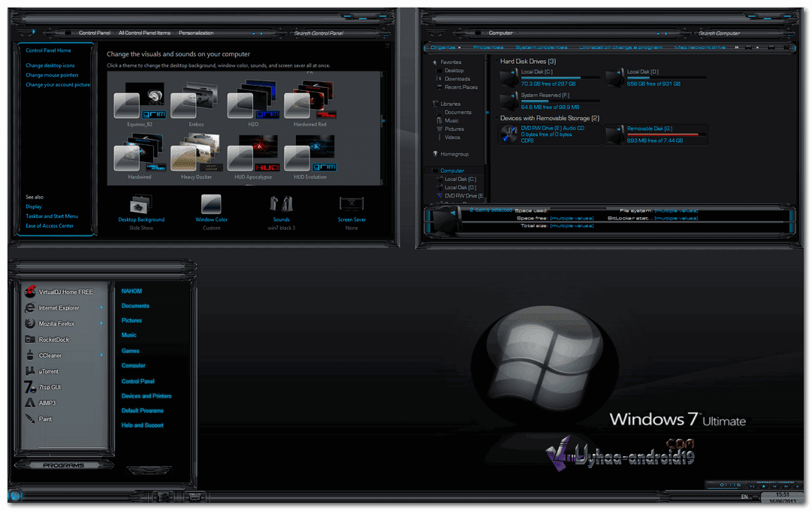The image size is (812, 511).
Task: Select Removable Disk (G:) icon
Action: 614,135
